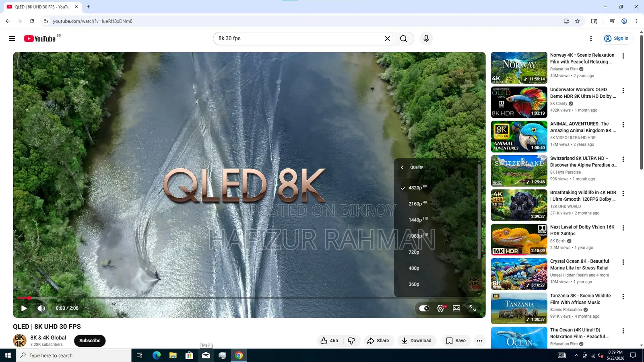Screen dimensions: 644x362
Task: Click the Download button
Action: (x=417, y=341)
